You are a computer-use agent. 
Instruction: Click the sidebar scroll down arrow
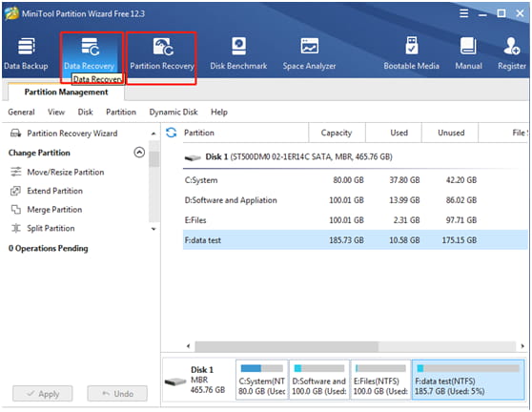click(153, 229)
